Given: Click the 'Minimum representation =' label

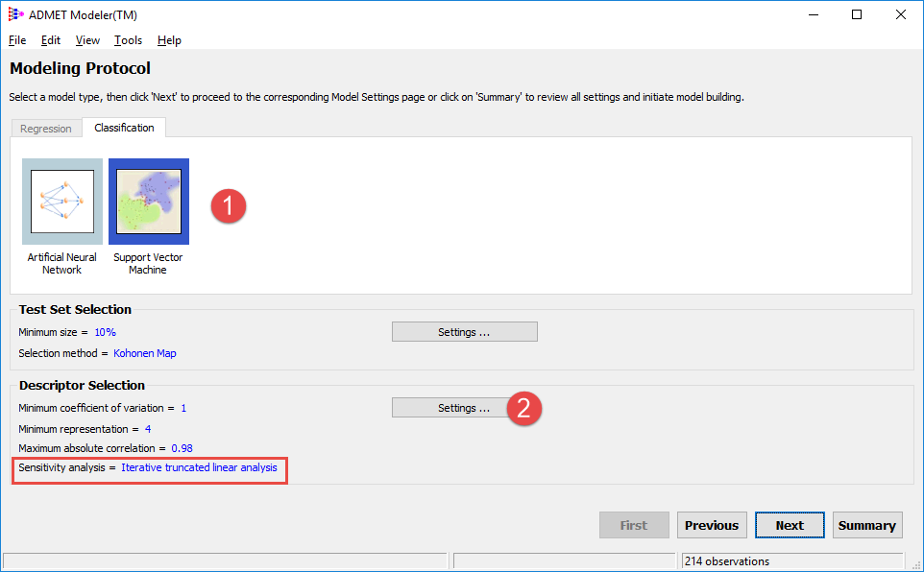Looking at the screenshot, I should [x=79, y=429].
